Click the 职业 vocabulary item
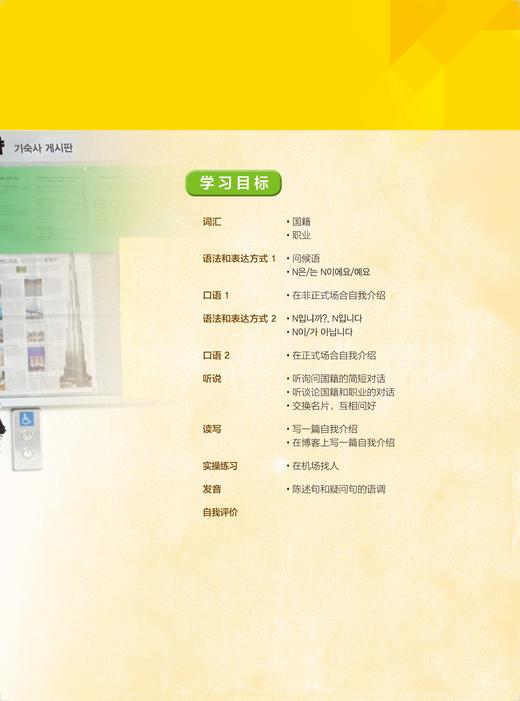Screen dimensions: 520x701 pyautogui.click(x=301, y=235)
